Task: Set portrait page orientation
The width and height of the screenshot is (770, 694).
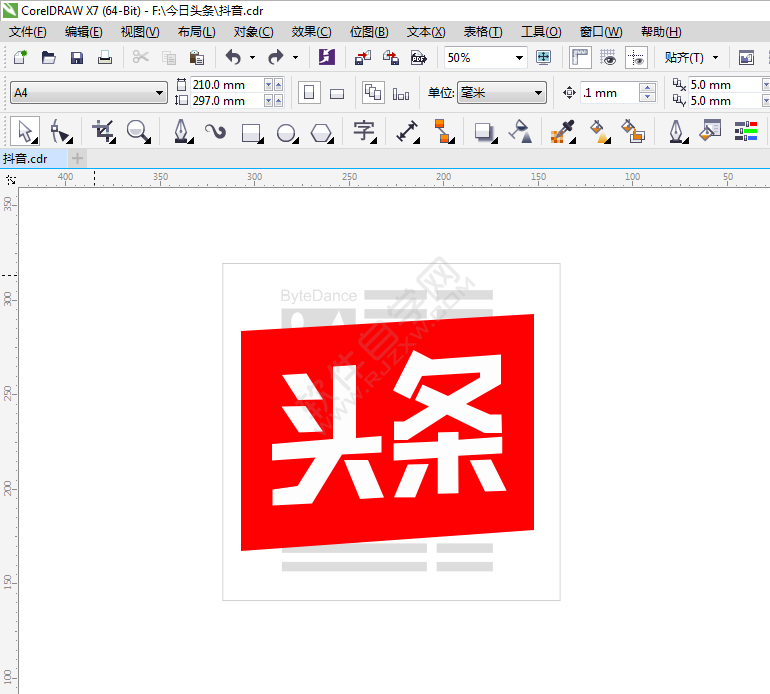Action: click(x=309, y=92)
